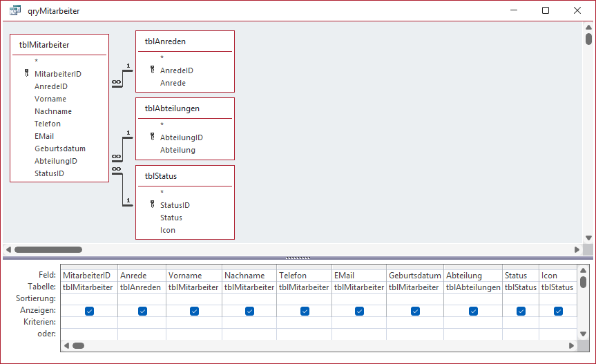The width and height of the screenshot is (596, 364).
Task: Click the Kriterien cell under EMail
Action: [359, 323]
